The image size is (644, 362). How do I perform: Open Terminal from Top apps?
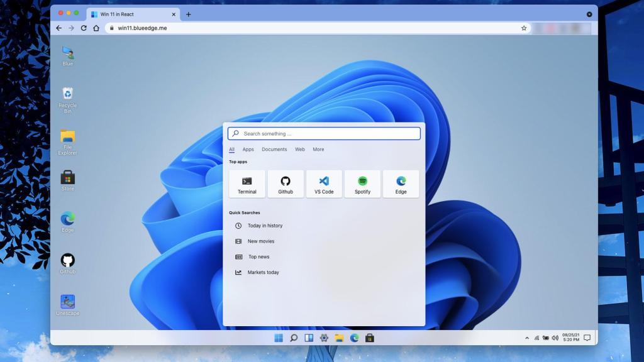247,184
